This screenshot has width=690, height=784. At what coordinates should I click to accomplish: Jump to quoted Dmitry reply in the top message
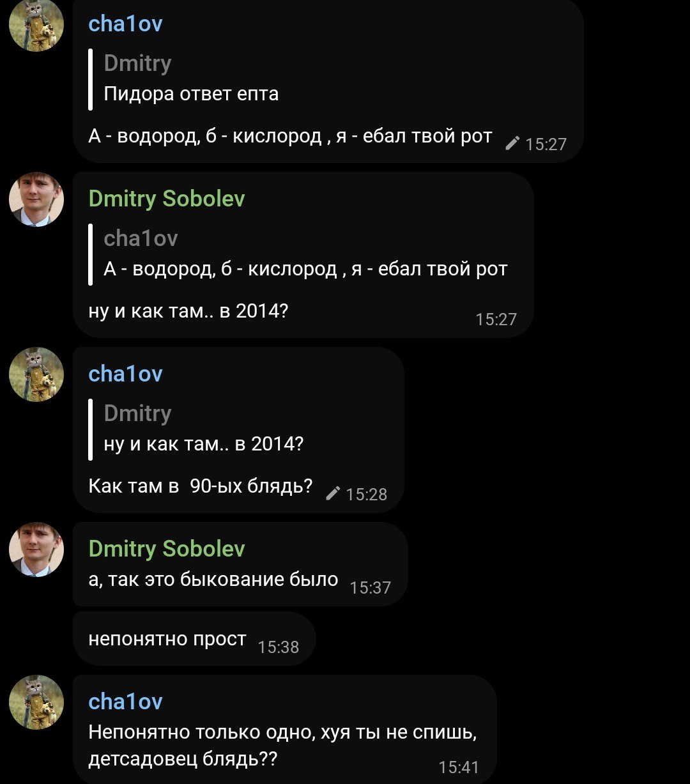click(x=192, y=79)
